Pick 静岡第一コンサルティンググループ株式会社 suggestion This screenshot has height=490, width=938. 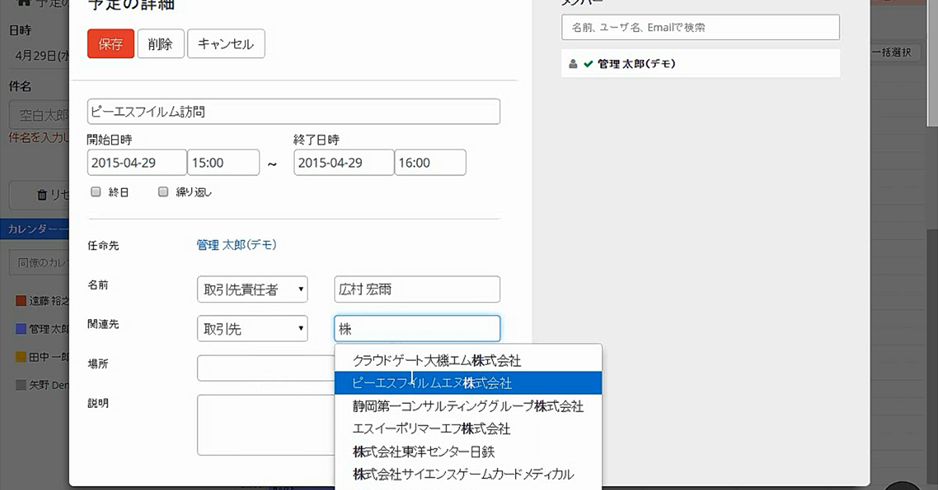[x=468, y=406]
